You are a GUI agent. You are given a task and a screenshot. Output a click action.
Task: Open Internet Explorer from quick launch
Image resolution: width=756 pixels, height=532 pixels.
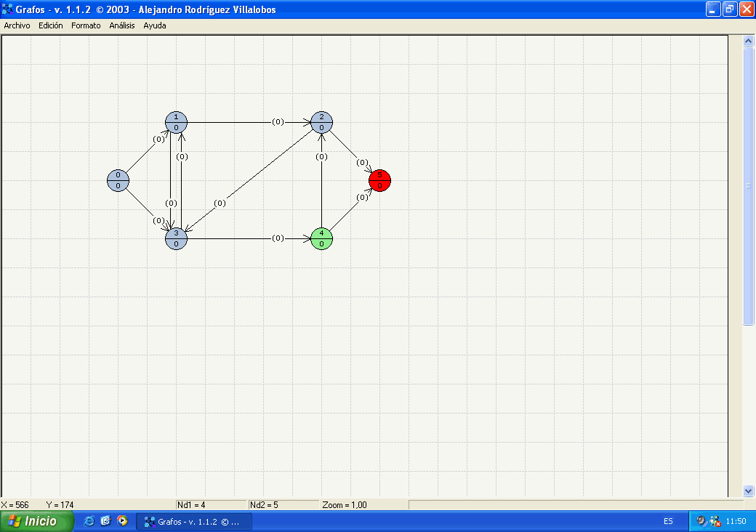[x=89, y=521]
